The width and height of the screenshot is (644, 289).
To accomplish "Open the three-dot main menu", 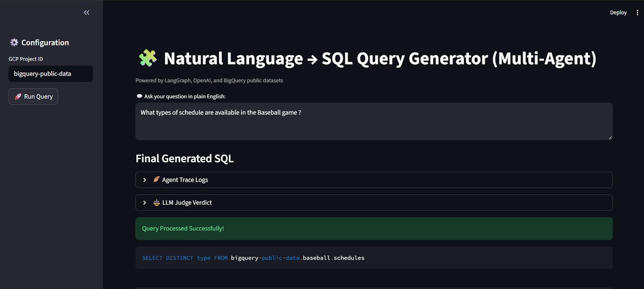I will coord(637,12).
